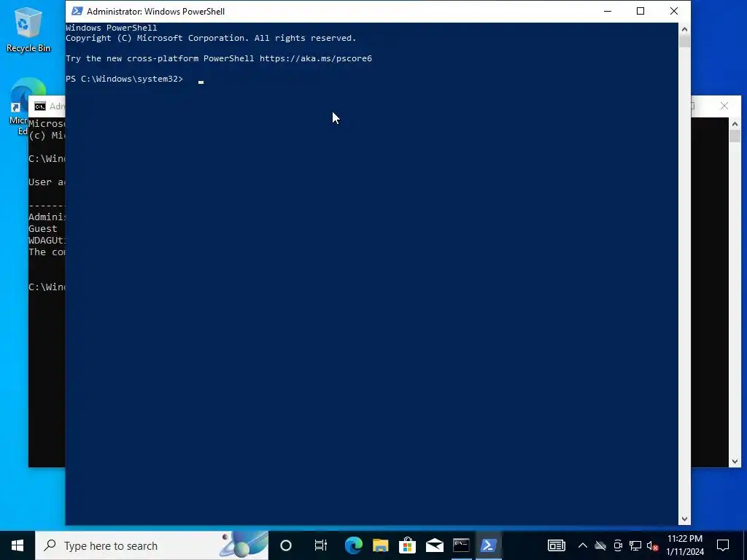The width and height of the screenshot is (747, 560).
Task: Open the Action Center notifications icon
Action: tap(723, 545)
